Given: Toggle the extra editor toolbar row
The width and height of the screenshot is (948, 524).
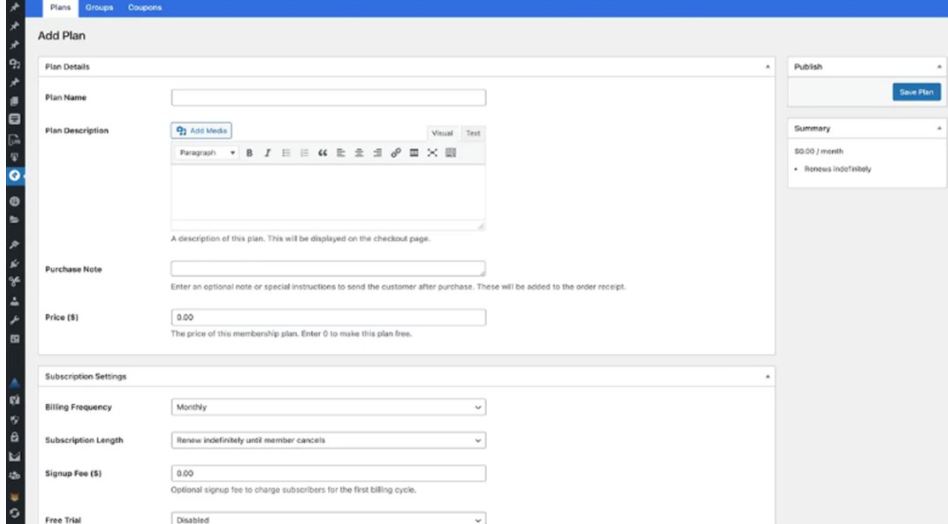Looking at the screenshot, I should (x=450, y=153).
